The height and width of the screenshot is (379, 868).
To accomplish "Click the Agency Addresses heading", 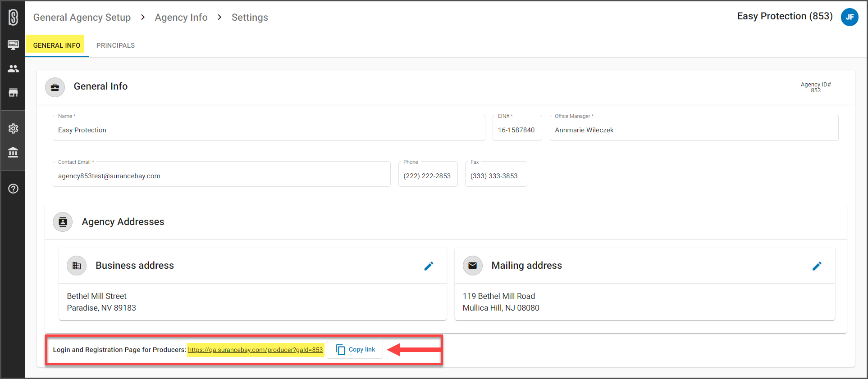I will coord(123,222).
